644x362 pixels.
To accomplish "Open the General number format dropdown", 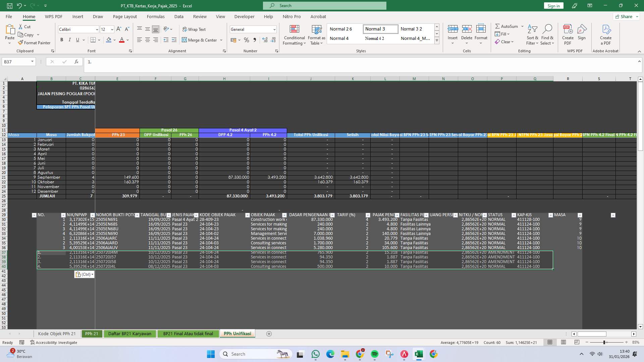I will pos(274,29).
